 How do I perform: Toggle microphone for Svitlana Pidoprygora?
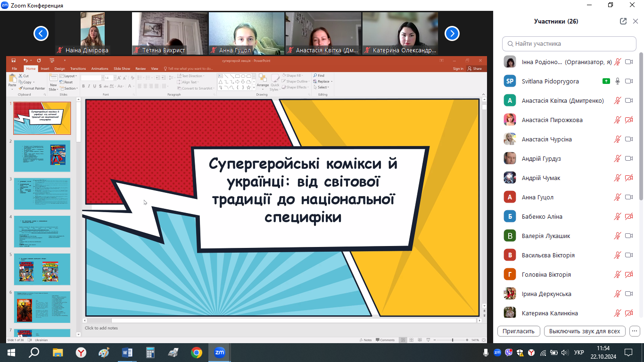[618, 81]
